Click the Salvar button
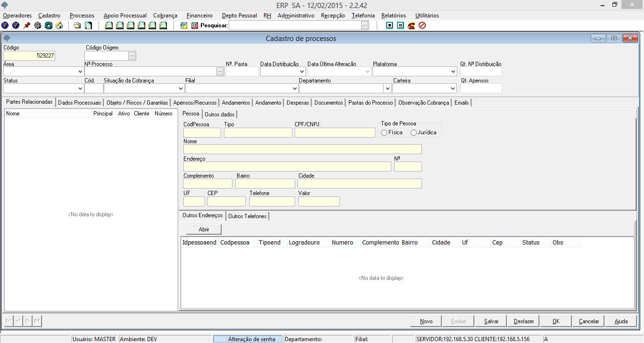 (x=491, y=321)
